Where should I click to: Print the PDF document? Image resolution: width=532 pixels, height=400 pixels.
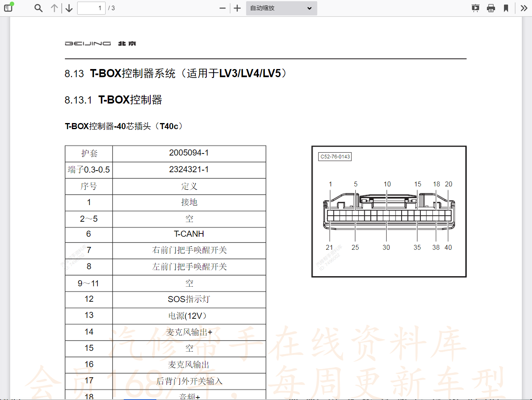tap(491, 8)
